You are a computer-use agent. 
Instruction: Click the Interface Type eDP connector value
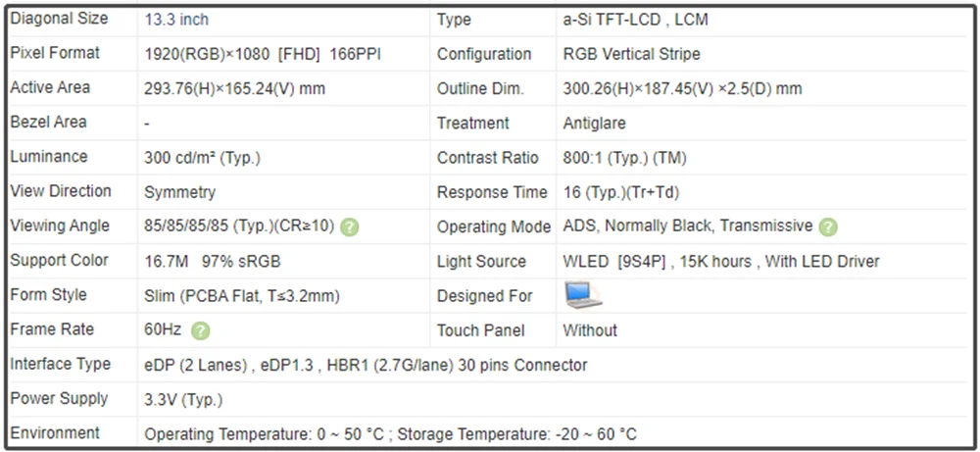click(x=366, y=365)
